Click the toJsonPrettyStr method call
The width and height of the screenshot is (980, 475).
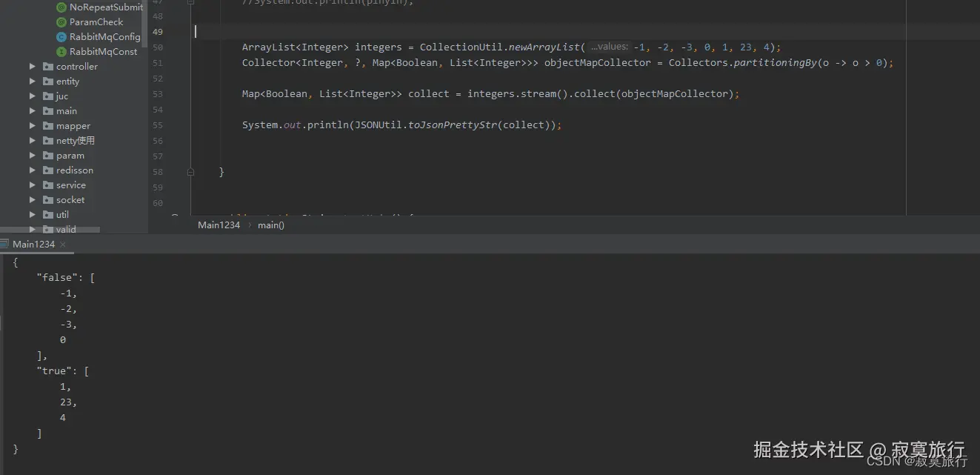click(x=452, y=125)
